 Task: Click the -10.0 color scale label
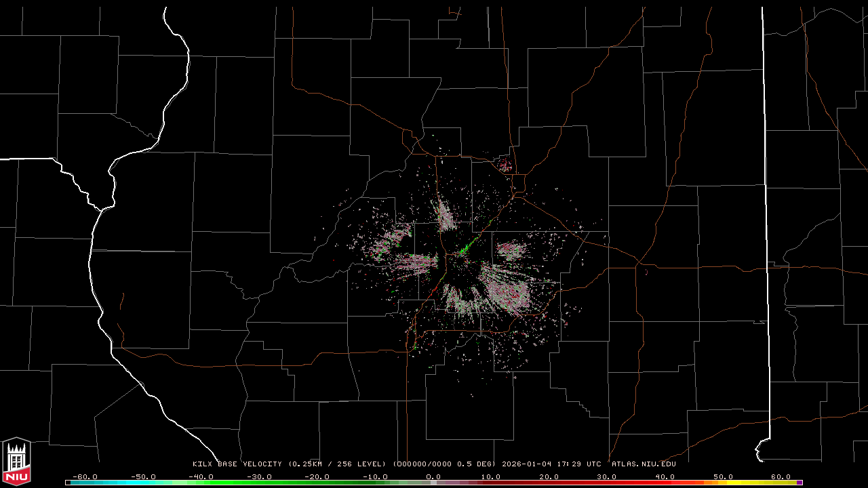click(375, 476)
